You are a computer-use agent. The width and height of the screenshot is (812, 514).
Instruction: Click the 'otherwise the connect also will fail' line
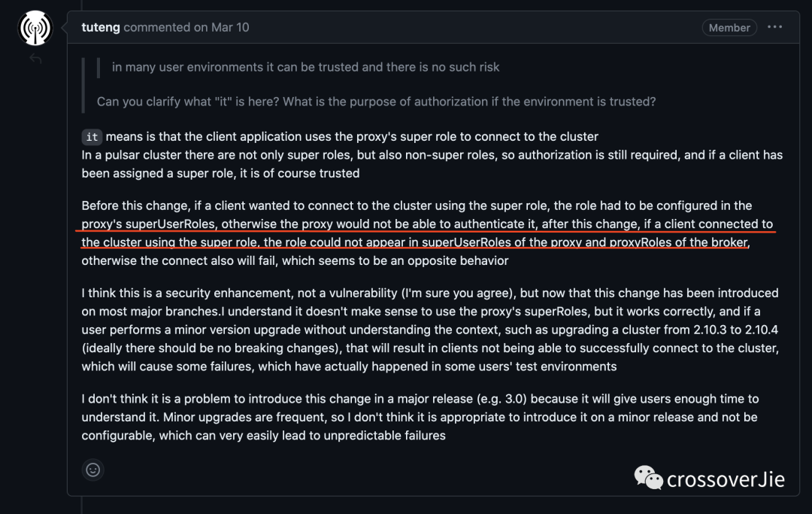[x=295, y=260]
